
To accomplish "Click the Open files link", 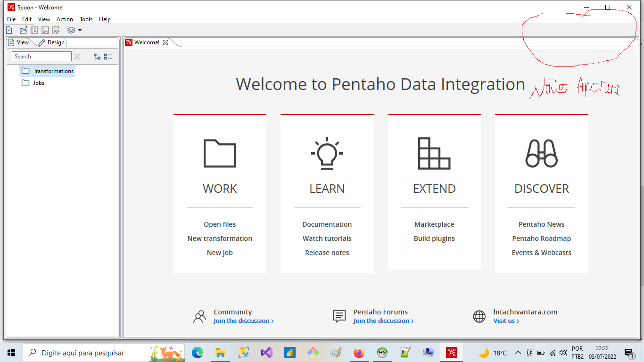I will tap(220, 224).
